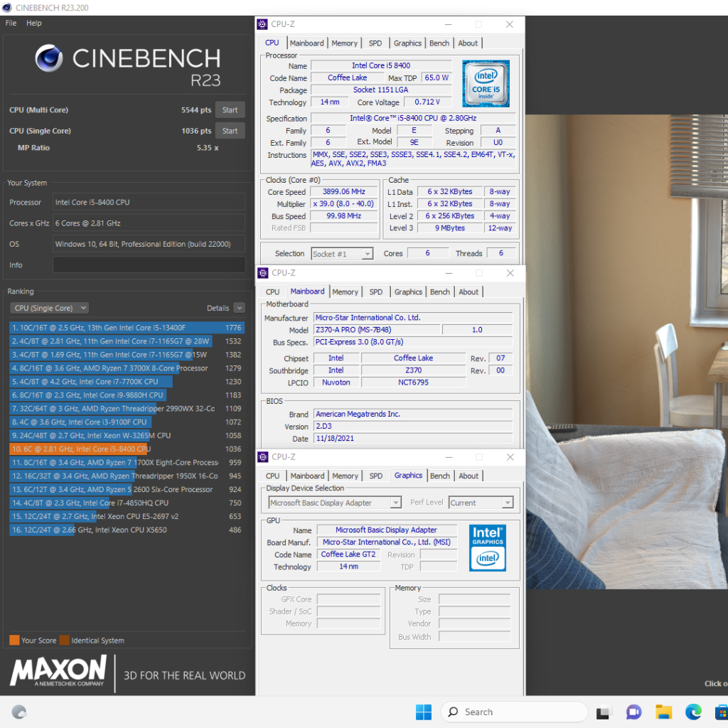Start the CPU Single Core benchmark

point(230,131)
